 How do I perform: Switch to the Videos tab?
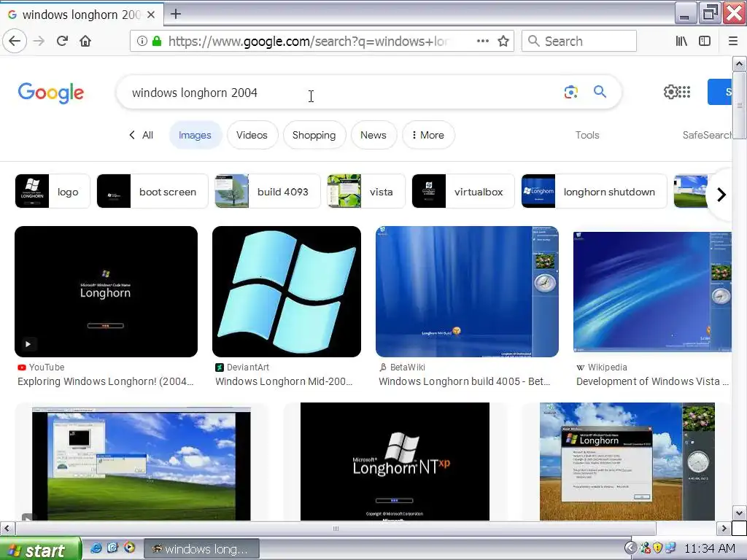click(252, 135)
